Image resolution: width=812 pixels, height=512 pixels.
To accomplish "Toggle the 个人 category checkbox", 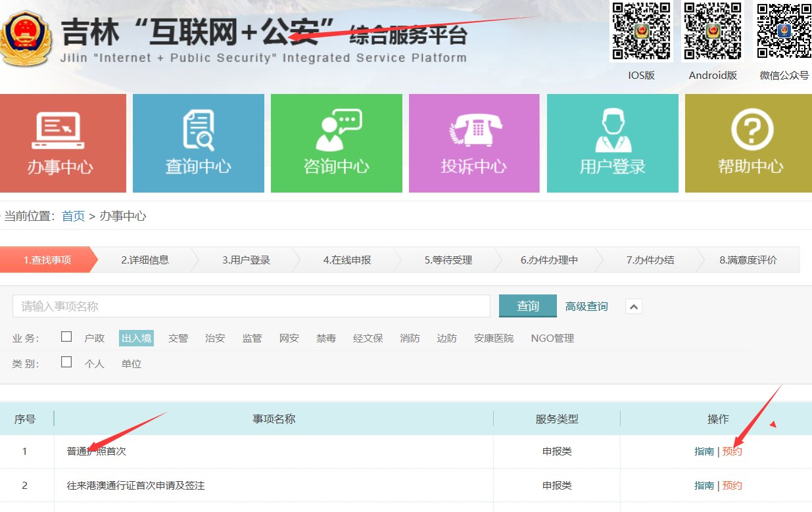I will tap(66, 361).
